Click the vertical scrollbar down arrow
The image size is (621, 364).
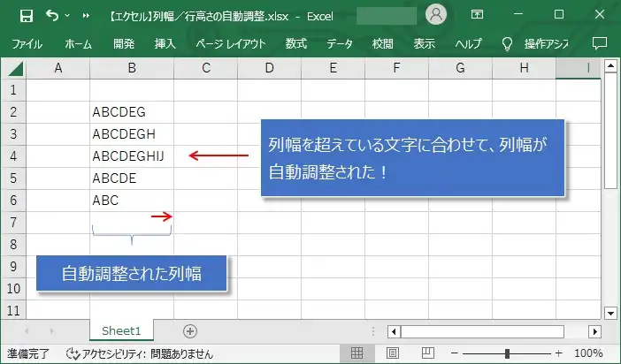click(x=610, y=314)
